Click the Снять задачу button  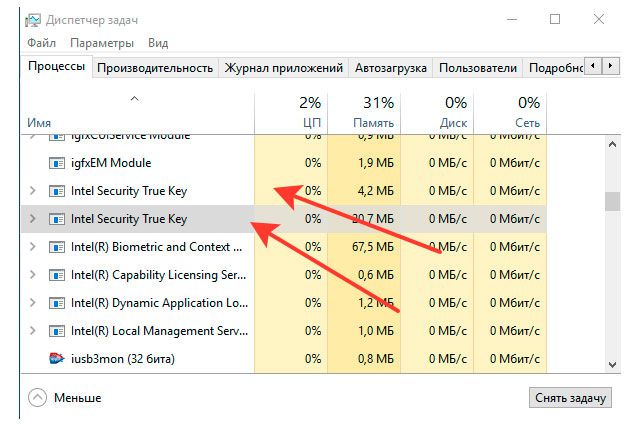(x=570, y=398)
